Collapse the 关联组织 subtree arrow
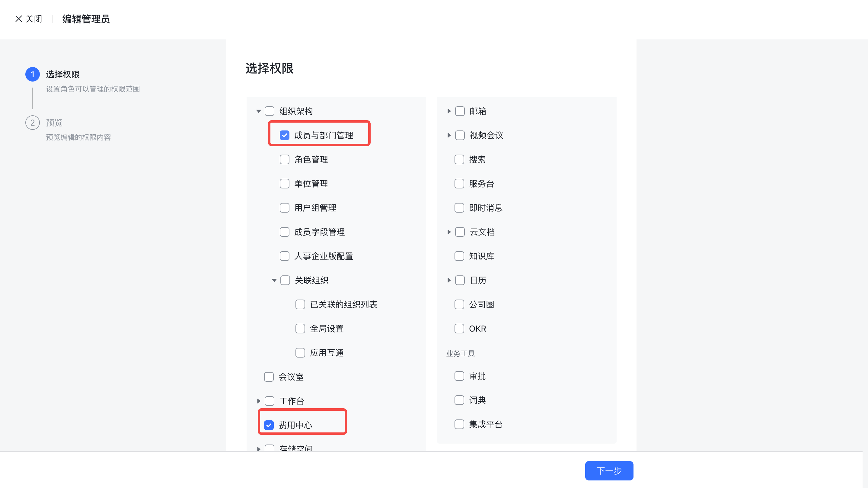This screenshot has height=488, width=868. (274, 280)
